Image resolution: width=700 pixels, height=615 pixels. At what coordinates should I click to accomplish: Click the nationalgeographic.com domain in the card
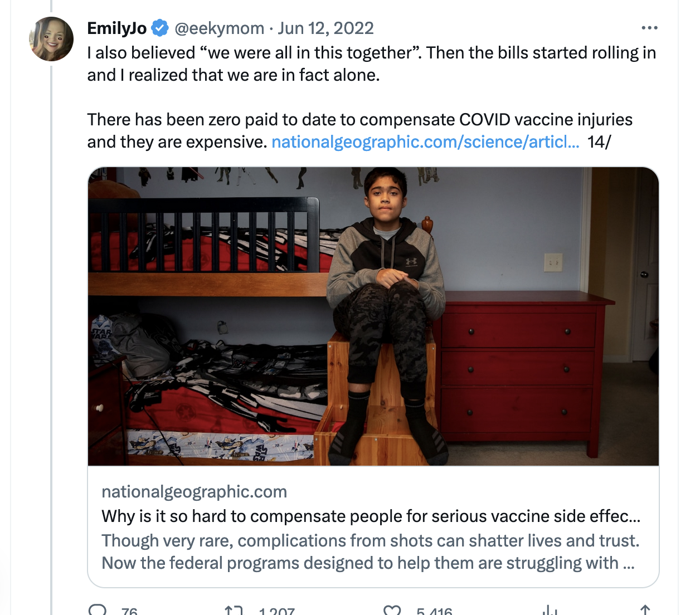(194, 492)
